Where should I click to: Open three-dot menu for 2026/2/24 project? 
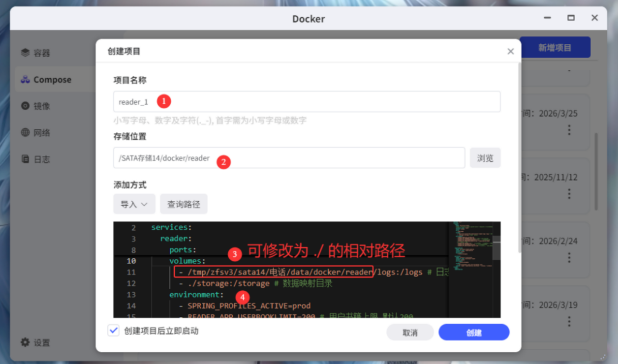click(x=569, y=257)
